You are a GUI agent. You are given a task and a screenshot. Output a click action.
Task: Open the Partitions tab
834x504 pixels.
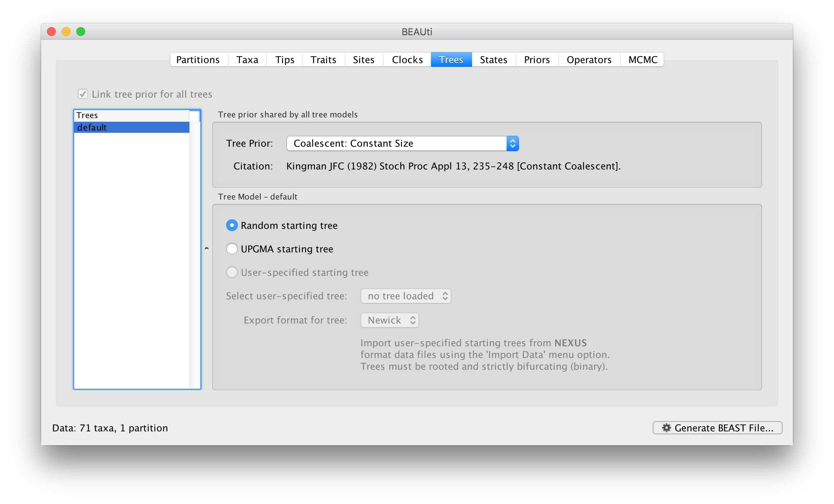198,60
